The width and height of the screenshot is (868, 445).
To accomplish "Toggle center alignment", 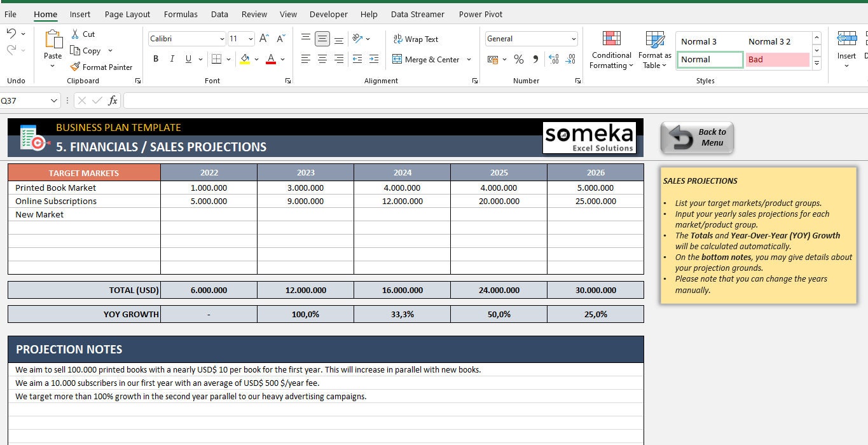I will tap(322, 59).
